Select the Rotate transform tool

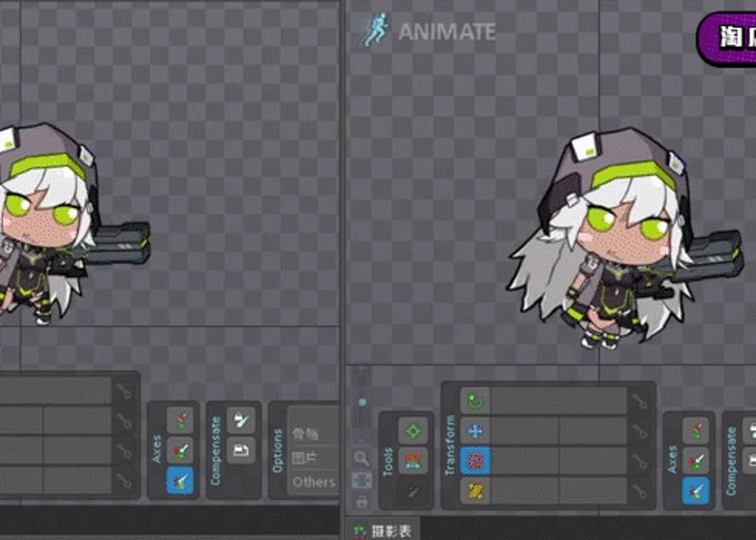tap(475, 401)
